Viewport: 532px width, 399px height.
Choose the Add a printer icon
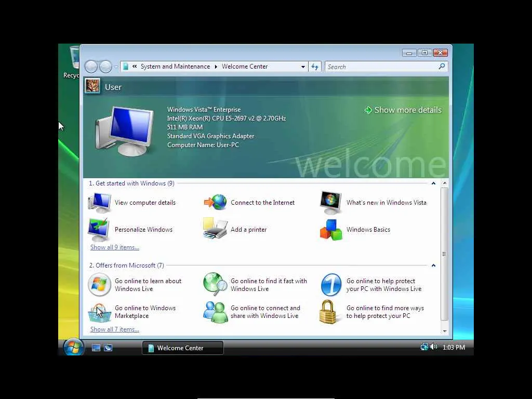click(215, 229)
